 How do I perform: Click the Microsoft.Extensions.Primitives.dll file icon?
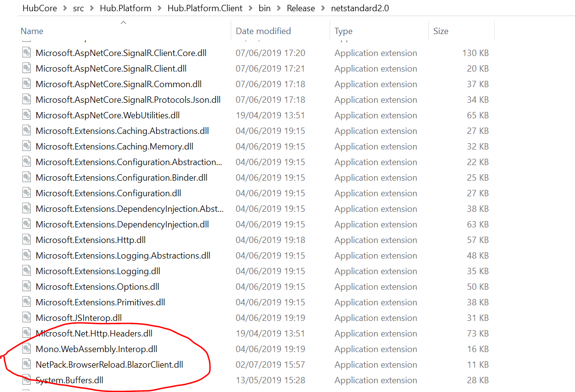coord(27,302)
